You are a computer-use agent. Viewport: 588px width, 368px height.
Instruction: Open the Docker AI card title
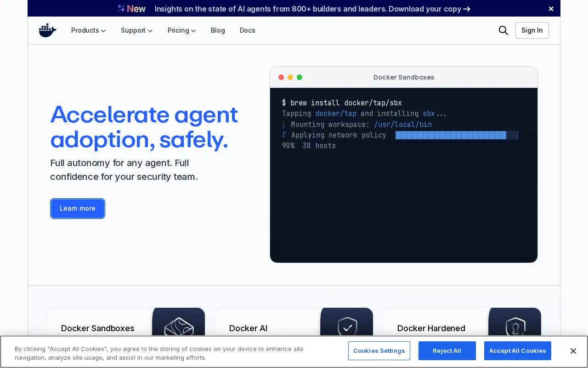[x=248, y=328]
